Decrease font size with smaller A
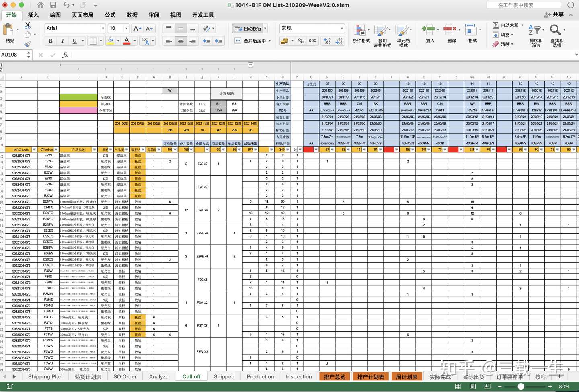The height and width of the screenshot is (392, 579). [149, 28]
